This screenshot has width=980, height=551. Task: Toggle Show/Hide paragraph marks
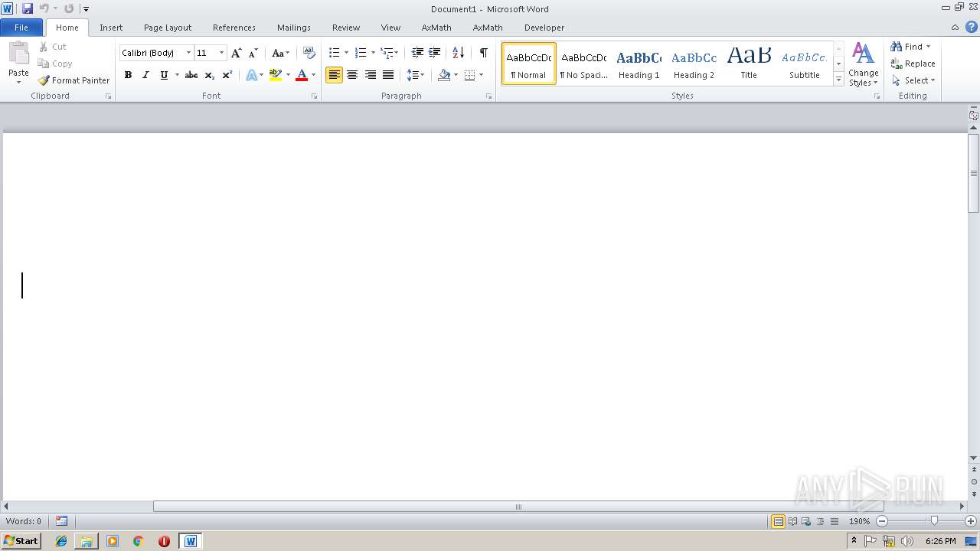click(483, 53)
